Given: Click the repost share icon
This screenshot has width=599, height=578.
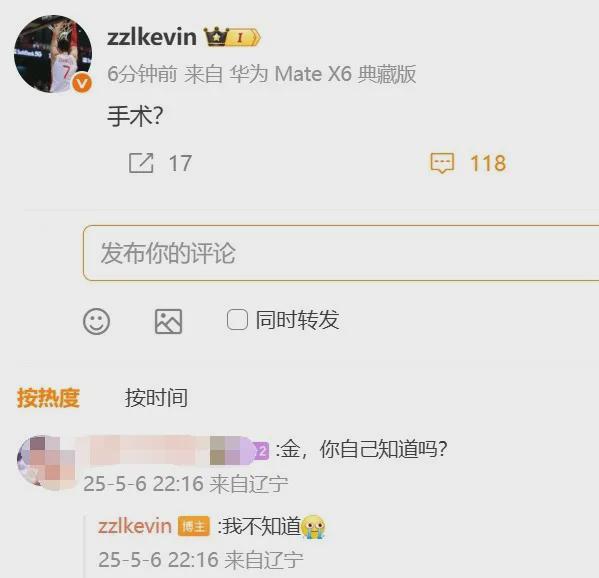Looking at the screenshot, I should click(x=141, y=163).
